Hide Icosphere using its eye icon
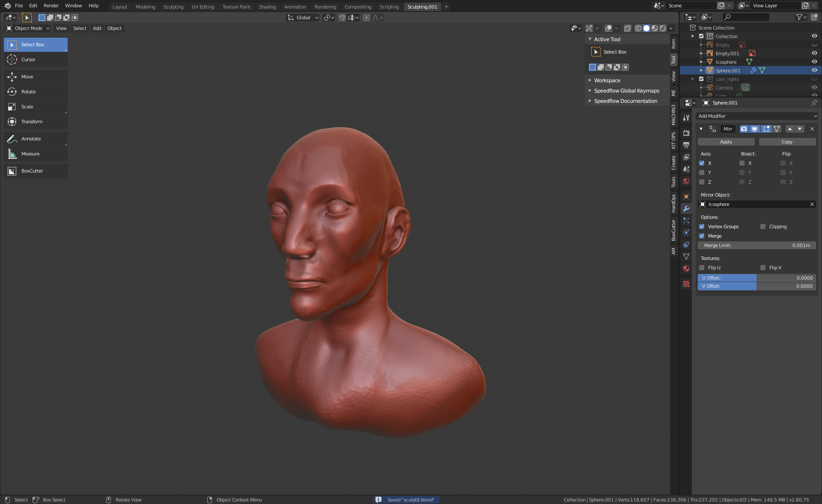This screenshot has width=822, height=504. 814,62
